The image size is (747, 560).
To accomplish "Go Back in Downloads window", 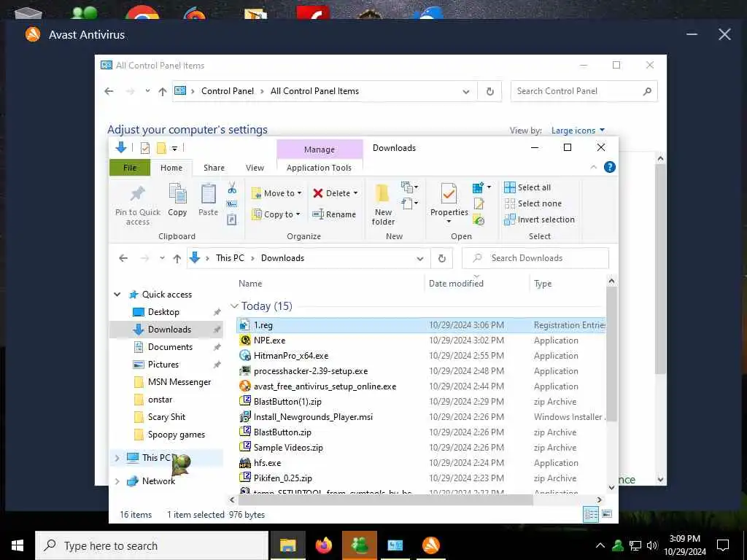I will (123, 258).
